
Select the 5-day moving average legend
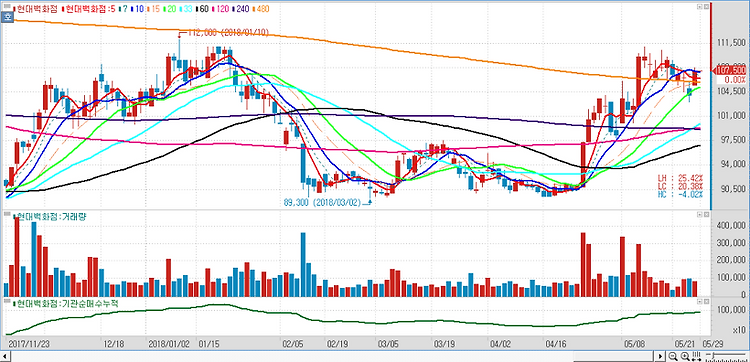pyautogui.click(x=89, y=9)
